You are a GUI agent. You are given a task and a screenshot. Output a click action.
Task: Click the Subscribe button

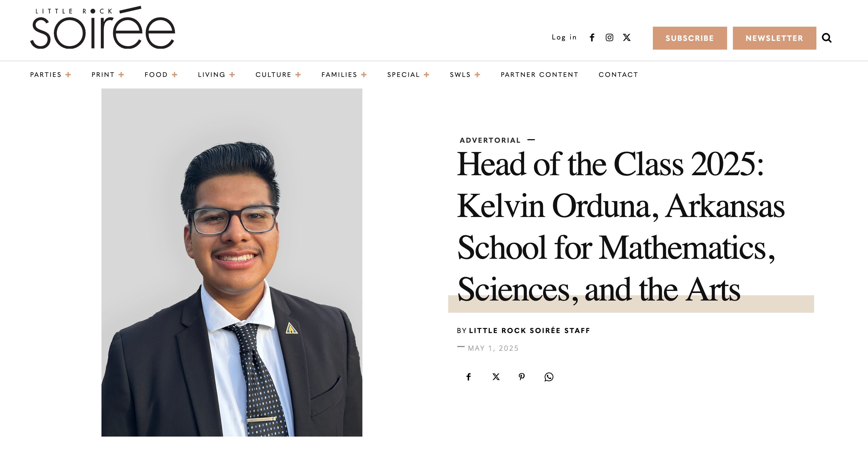[x=690, y=38]
